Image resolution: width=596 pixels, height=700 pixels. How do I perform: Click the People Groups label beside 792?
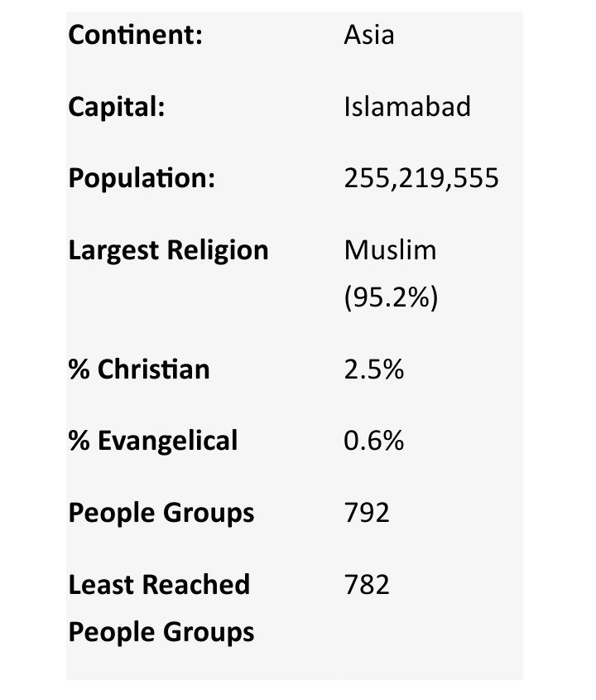tap(161, 513)
